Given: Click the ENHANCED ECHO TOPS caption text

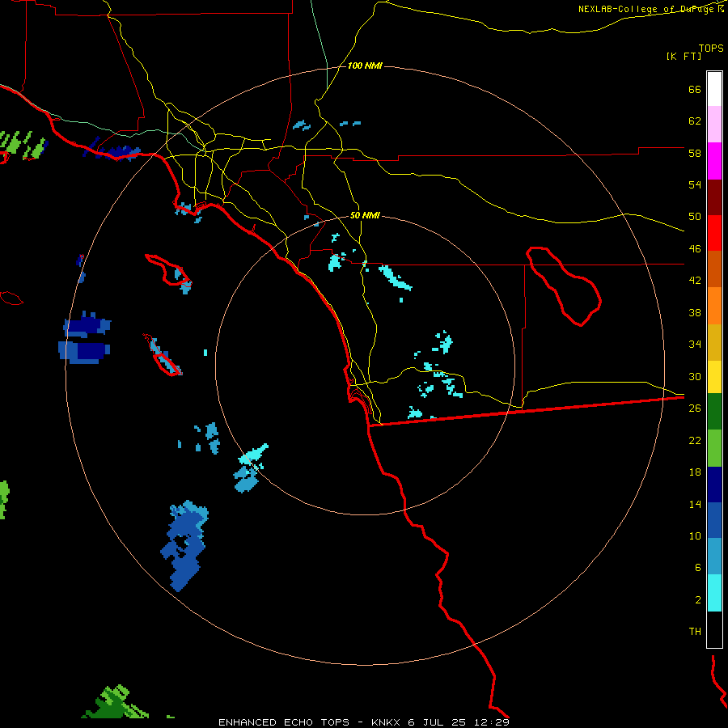Looking at the screenshot, I should pos(283,722).
